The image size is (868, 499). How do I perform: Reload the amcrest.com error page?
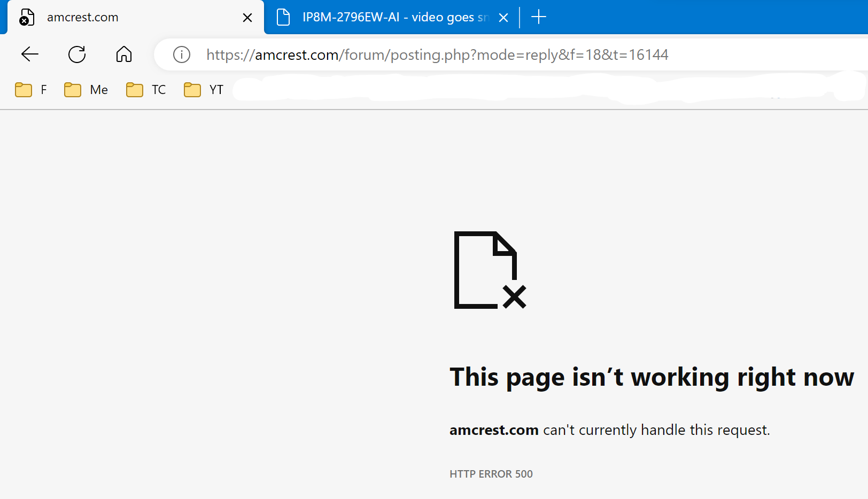77,54
